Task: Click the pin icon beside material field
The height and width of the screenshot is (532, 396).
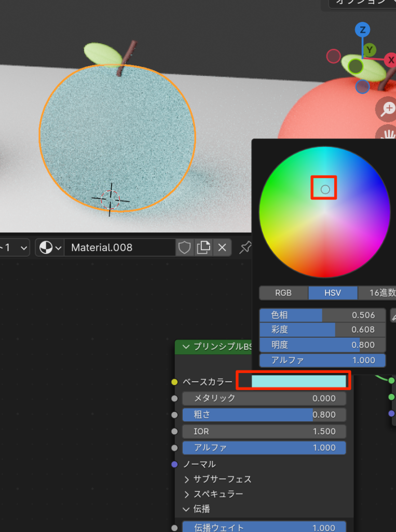Action: click(x=244, y=248)
